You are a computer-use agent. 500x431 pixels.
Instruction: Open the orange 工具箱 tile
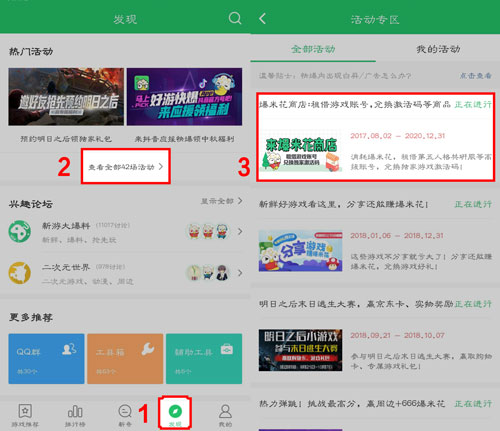[x=125, y=359]
